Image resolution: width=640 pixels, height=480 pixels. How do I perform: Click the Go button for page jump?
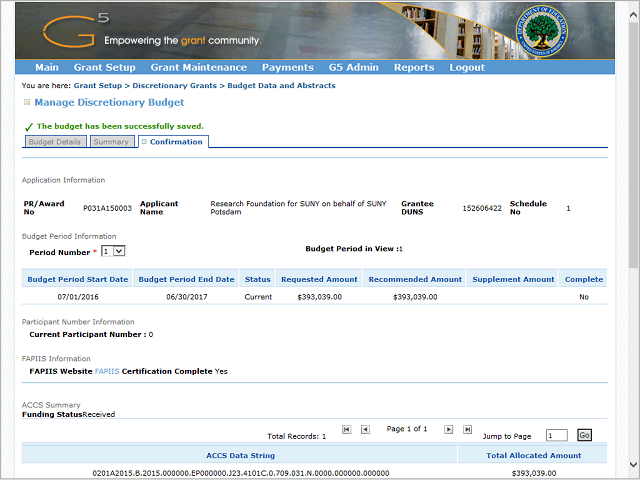[x=584, y=435]
